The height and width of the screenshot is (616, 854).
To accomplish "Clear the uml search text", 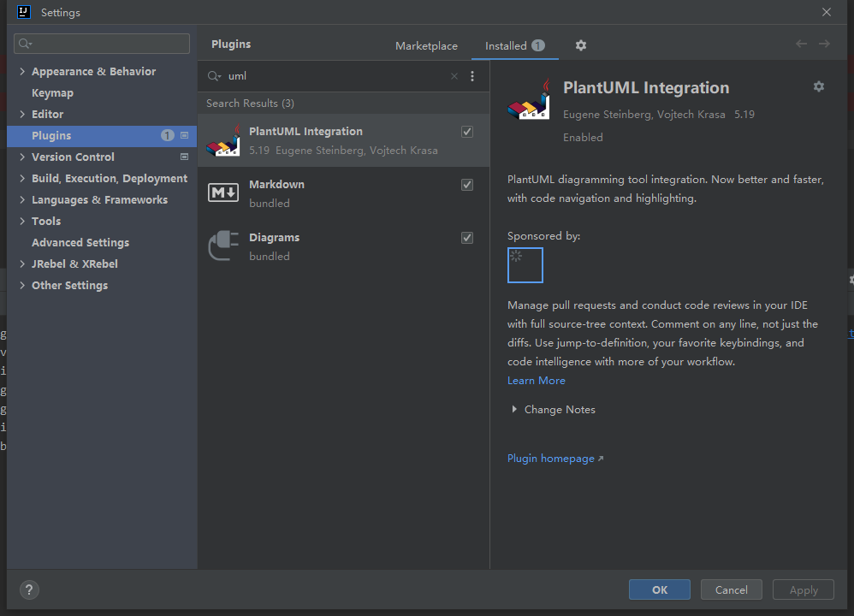I will point(454,76).
